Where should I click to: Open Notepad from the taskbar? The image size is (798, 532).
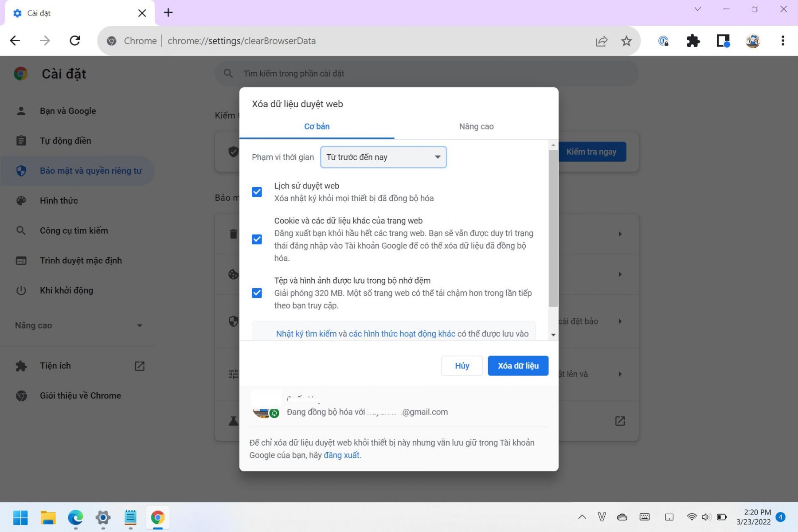(130, 517)
